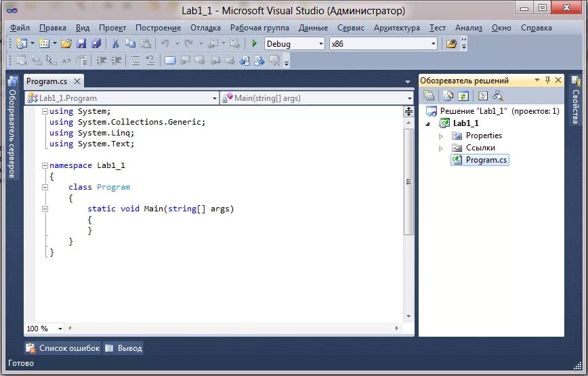Toggle auto-hide pin of Solution Explorer
The width and height of the screenshot is (588, 376).
(547, 80)
